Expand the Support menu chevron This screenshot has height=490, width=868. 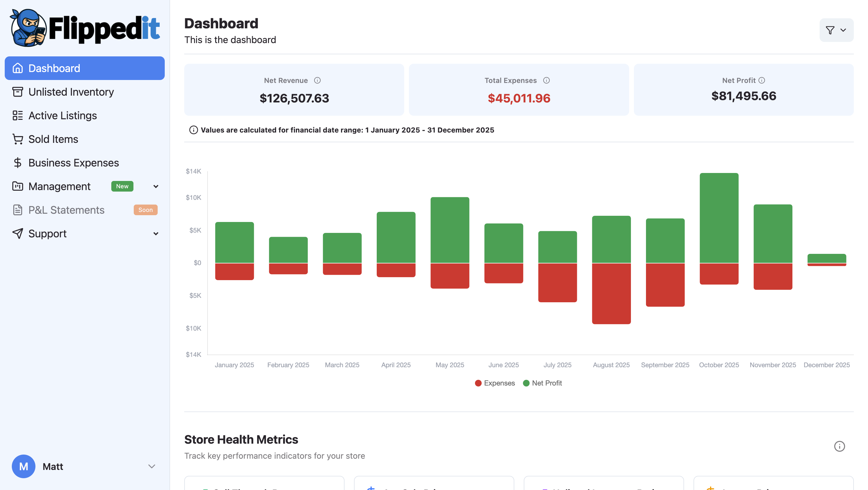(x=155, y=233)
